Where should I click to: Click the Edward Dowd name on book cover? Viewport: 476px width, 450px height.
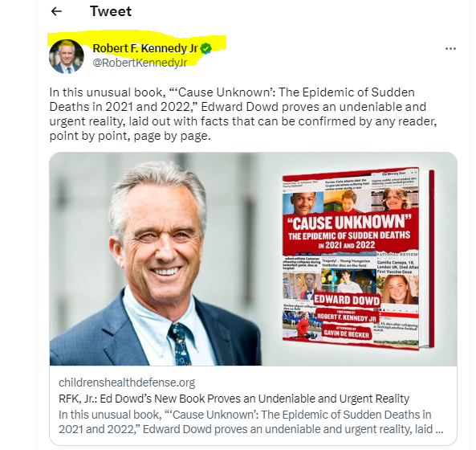(x=347, y=300)
